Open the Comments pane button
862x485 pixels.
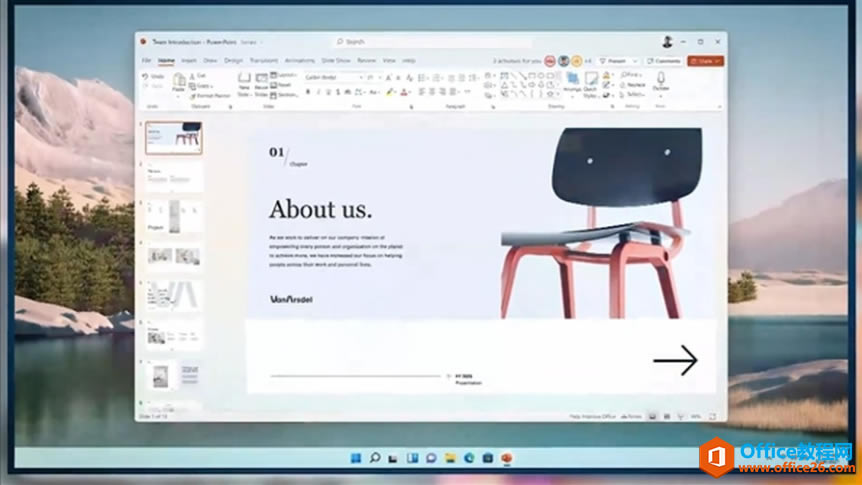[664, 61]
